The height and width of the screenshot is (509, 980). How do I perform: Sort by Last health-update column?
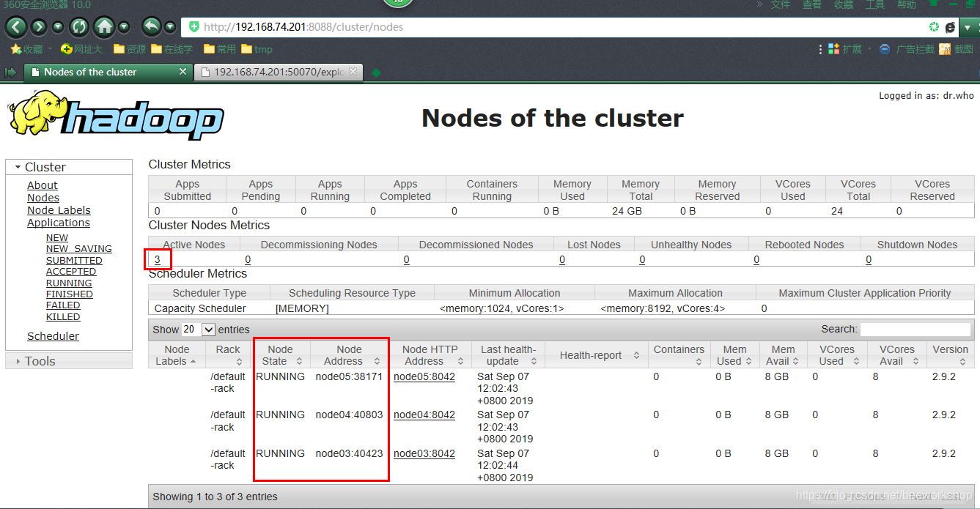508,355
